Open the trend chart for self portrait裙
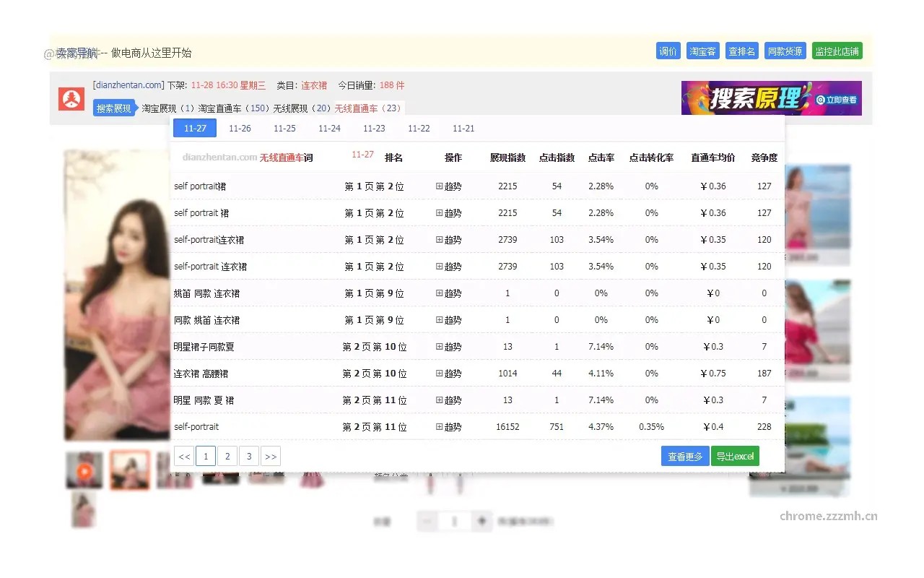 click(449, 186)
